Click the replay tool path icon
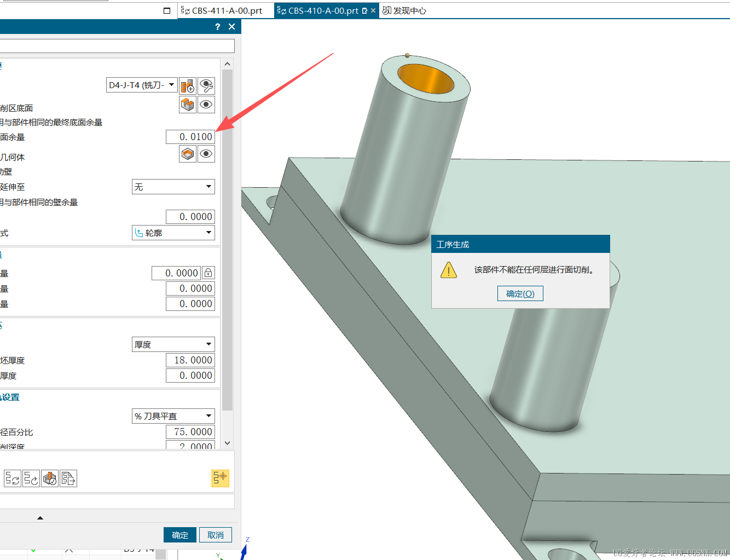This screenshot has height=560, width=730. [31, 478]
